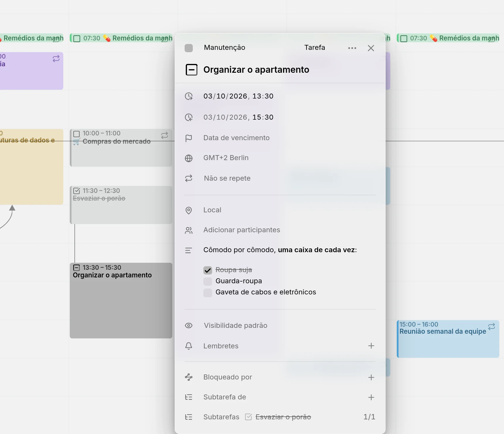Open the GMT+2 Berlin timezone selector

tap(226, 158)
